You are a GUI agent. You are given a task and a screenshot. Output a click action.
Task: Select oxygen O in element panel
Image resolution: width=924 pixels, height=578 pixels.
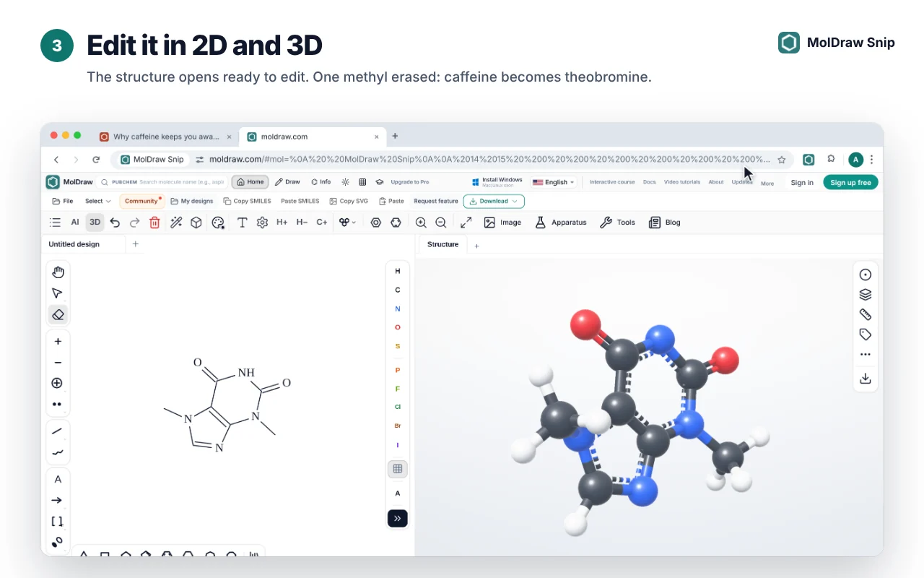(x=397, y=327)
